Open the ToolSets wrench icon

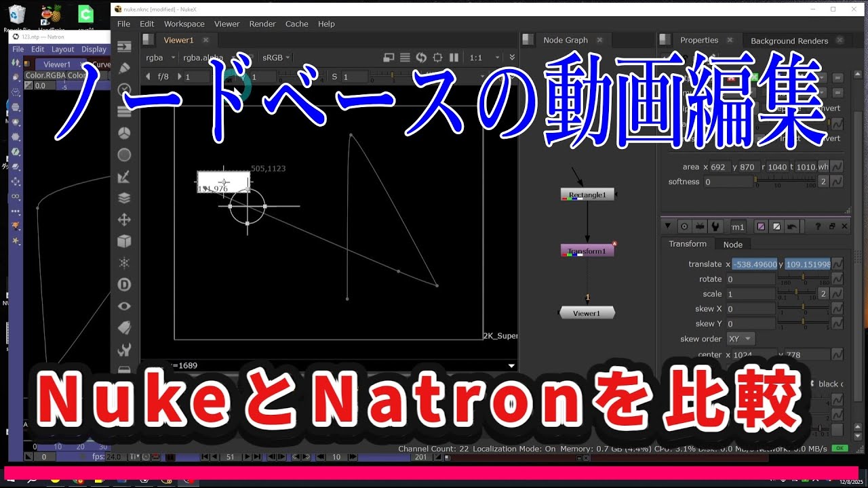tap(124, 350)
